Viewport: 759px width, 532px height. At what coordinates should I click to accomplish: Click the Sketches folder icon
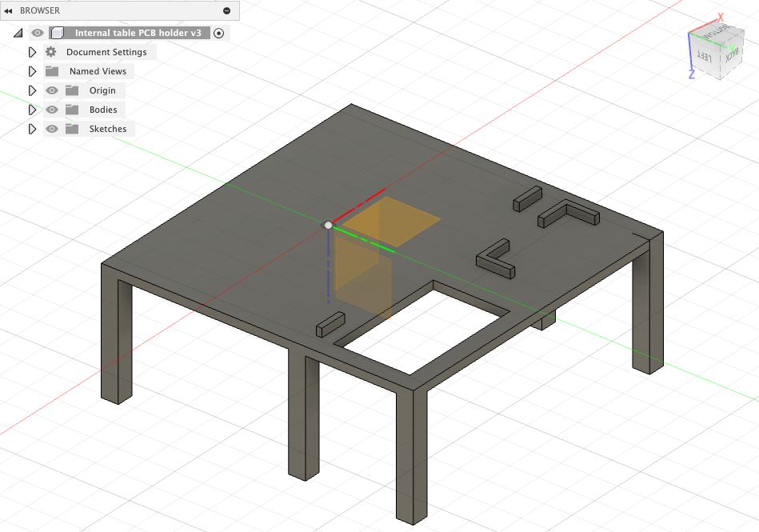pos(72,129)
